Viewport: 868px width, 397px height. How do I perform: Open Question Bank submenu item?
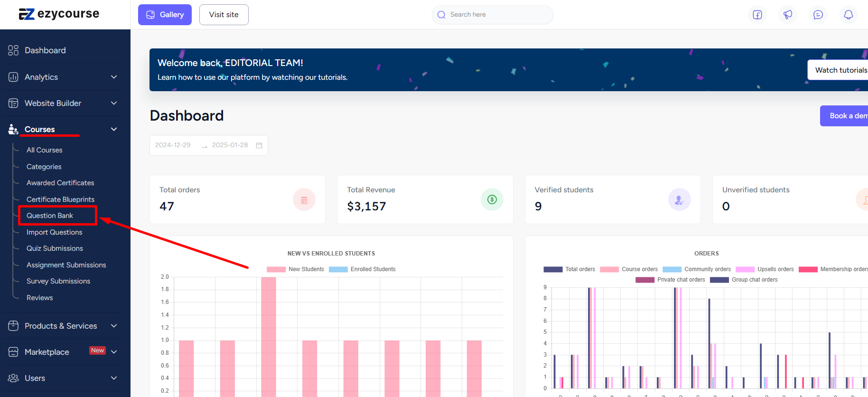click(x=50, y=216)
